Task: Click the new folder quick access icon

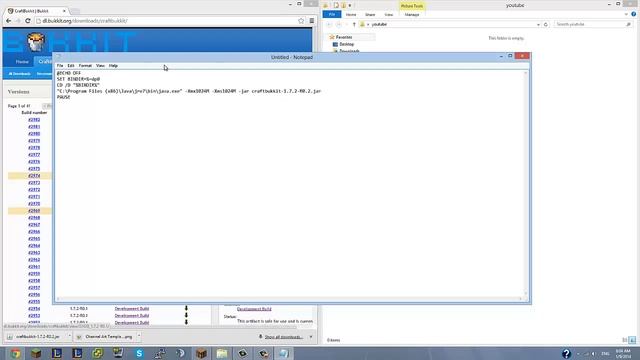Action: pos(343,5)
